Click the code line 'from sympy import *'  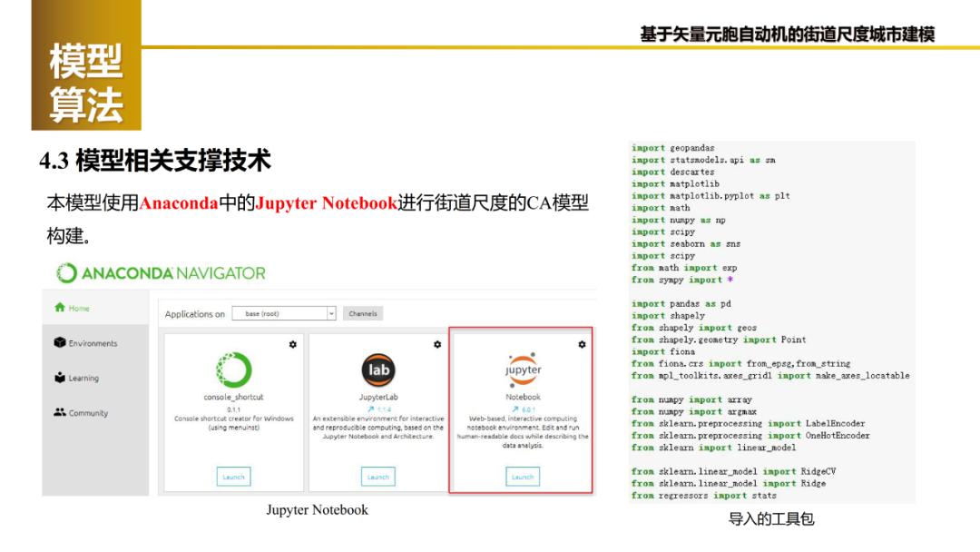681,280
